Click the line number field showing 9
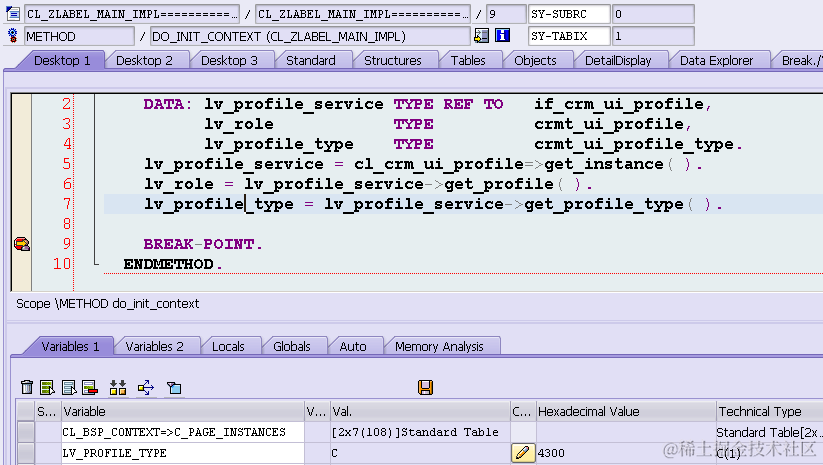Viewport: 823px width, 465px height. [505, 14]
